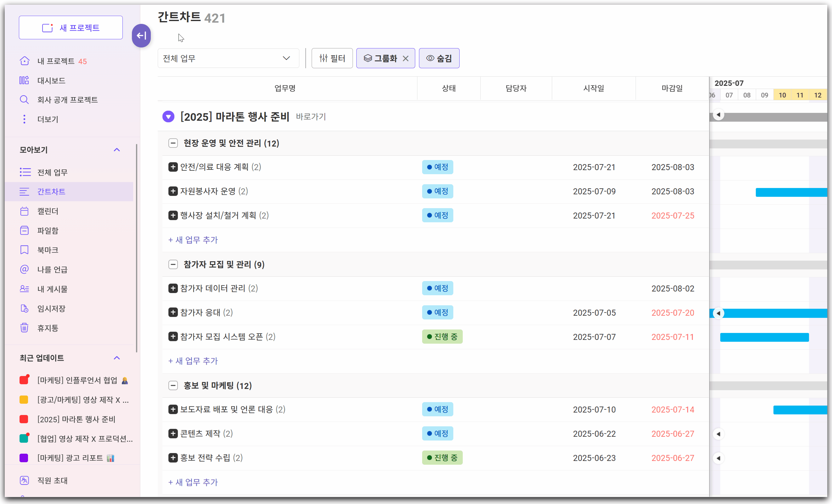
Task: Click the 바로가기 link beside project title
Action: coord(311,117)
